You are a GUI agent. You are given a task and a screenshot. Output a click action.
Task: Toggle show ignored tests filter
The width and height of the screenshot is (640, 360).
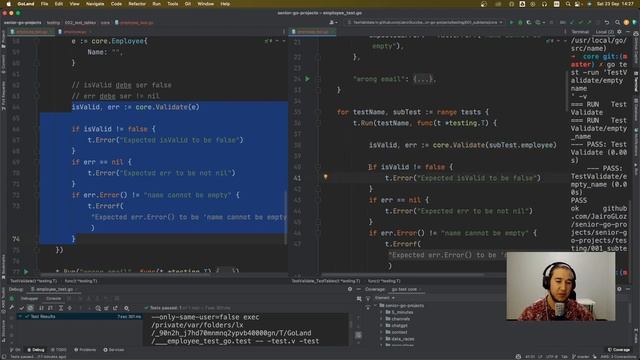(x=31, y=308)
